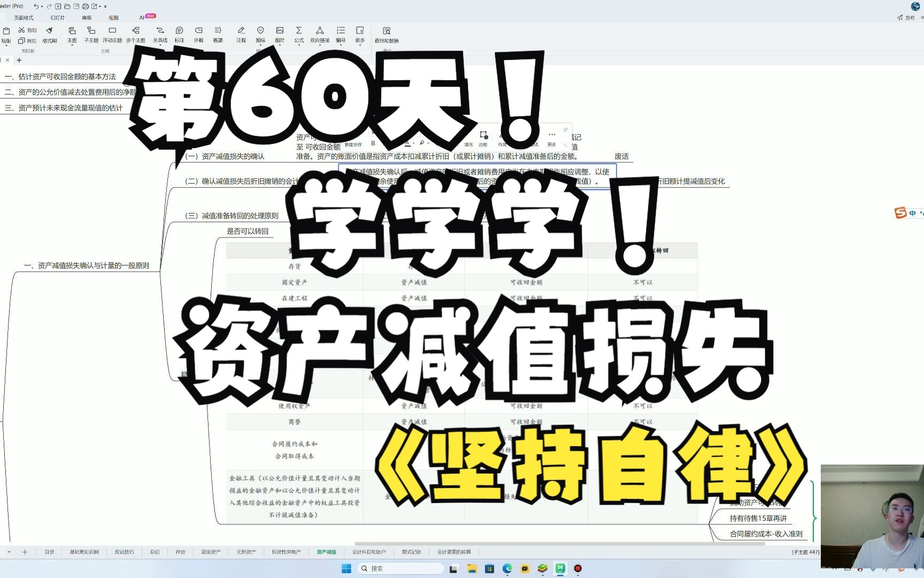Add a Floating Topic (浮动主题)
The width and height of the screenshot is (924, 578).
(x=112, y=34)
